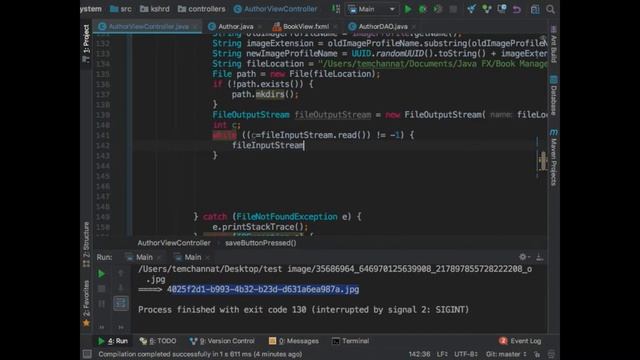640x360 pixels.
Task: Show local history with the clock icon
Action: (502, 9)
